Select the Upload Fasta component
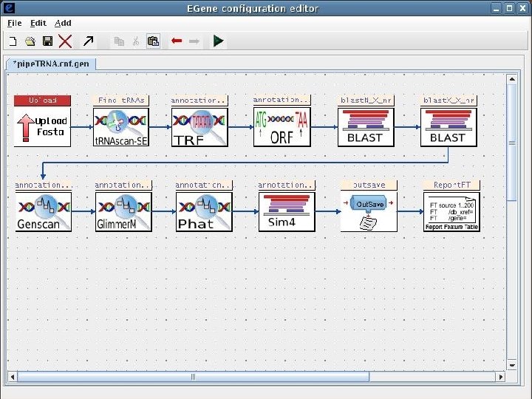 pyautogui.click(x=42, y=127)
